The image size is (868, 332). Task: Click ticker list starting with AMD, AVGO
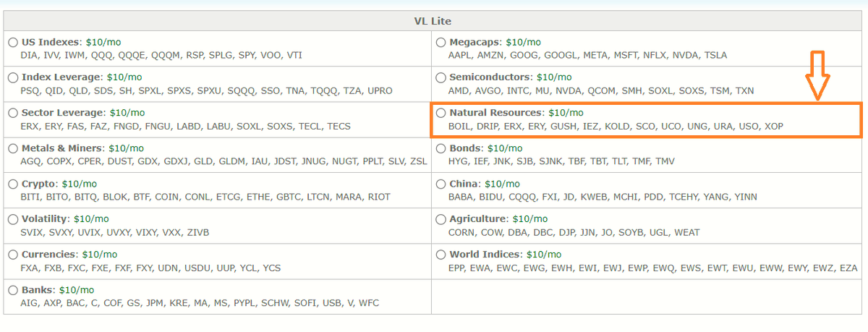click(x=601, y=90)
